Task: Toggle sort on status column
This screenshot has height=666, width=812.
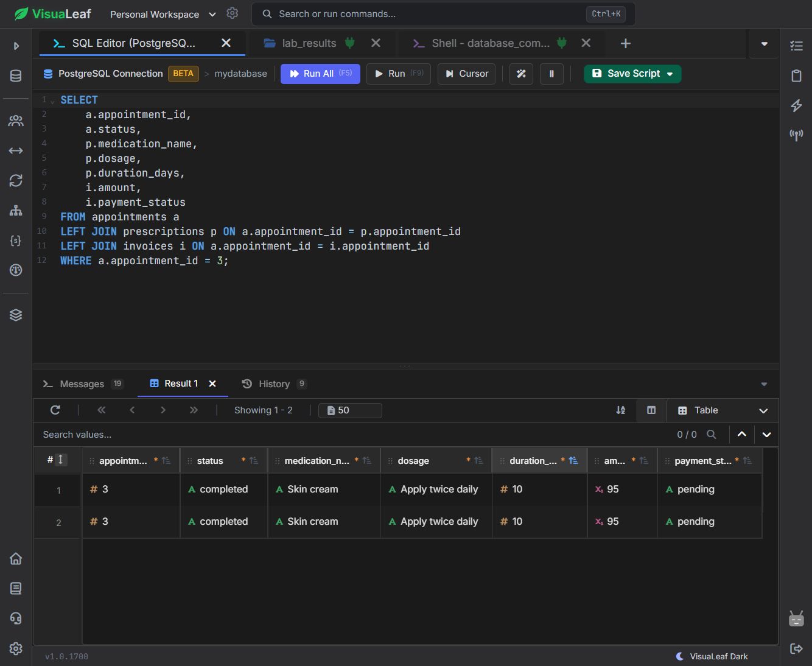Action: point(254,461)
